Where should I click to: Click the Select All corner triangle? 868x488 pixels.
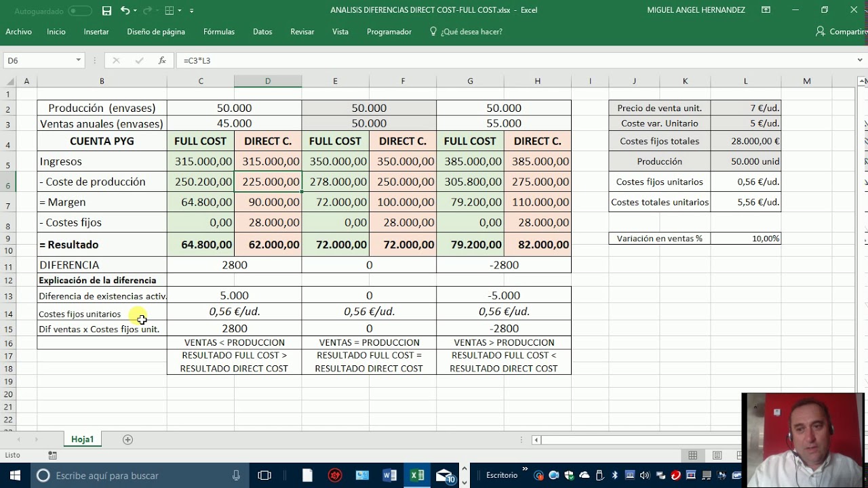click(x=9, y=81)
